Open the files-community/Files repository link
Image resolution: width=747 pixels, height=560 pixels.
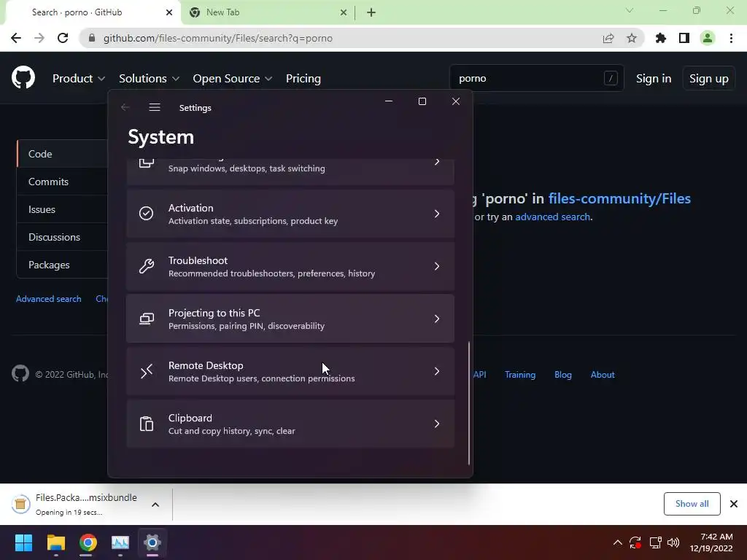[619, 198]
